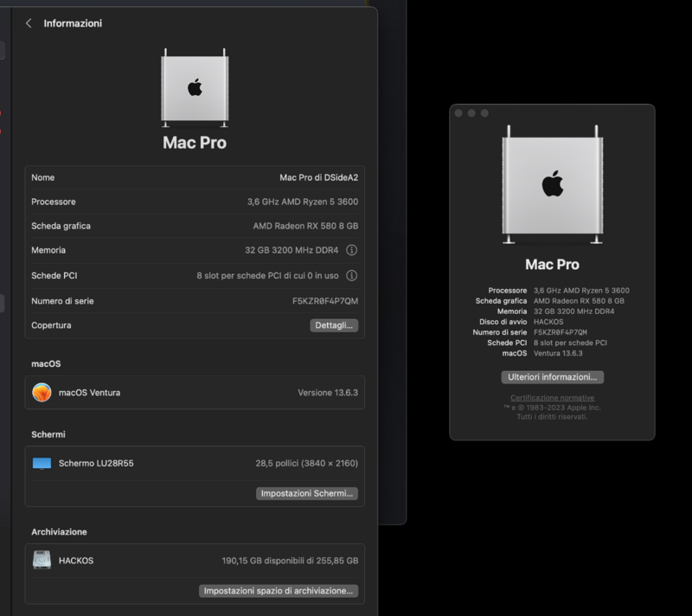Viewport: 692px width, 616px height.
Task: Click '28,5 pollici (3840 × 2160)' text
Action: [x=307, y=464]
